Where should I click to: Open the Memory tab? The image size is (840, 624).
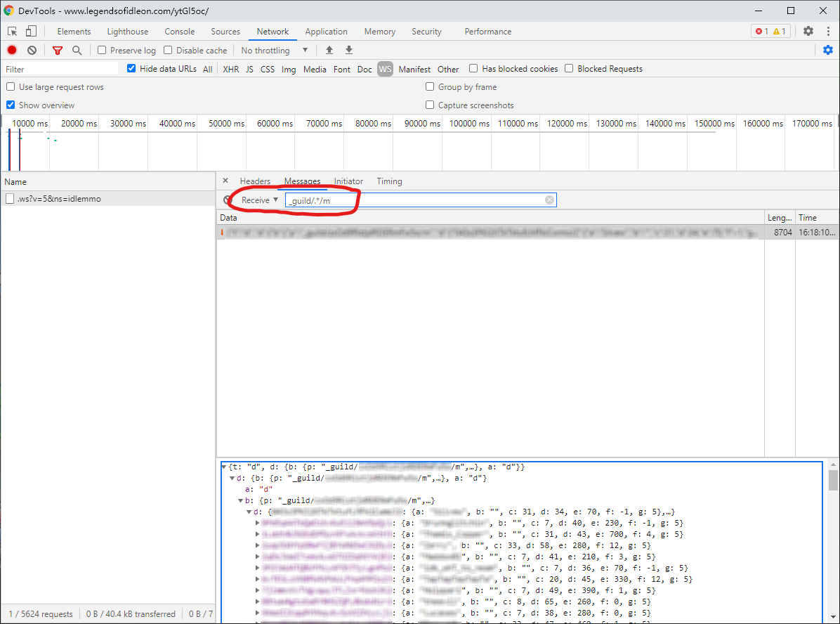pyautogui.click(x=380, y=32)
